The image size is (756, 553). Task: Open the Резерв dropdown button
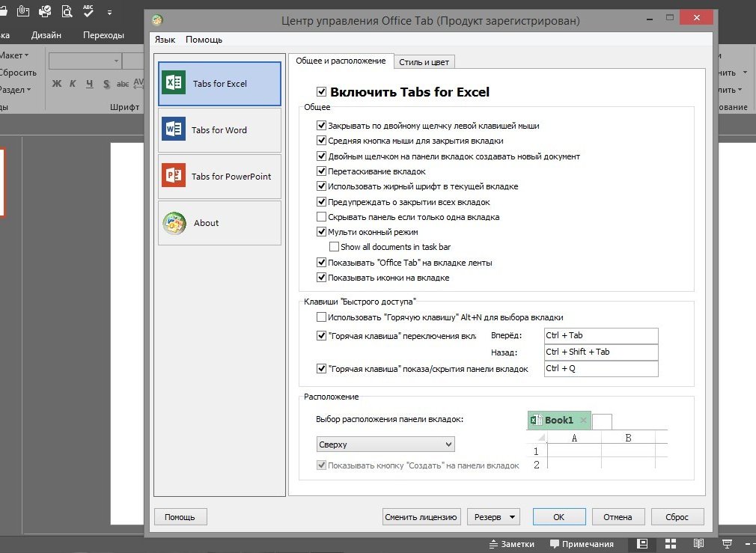[x=494, y=517]
